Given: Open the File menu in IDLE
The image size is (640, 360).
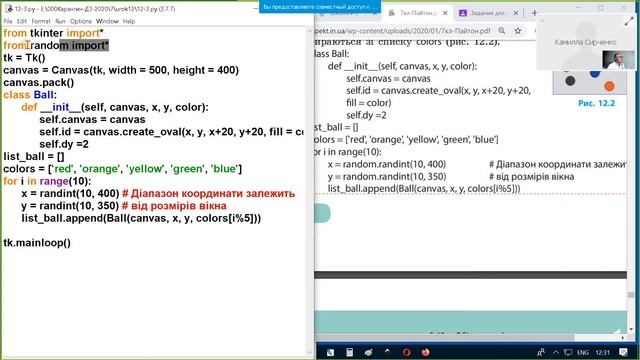Looking at the screenshot, I should (8, 21).
